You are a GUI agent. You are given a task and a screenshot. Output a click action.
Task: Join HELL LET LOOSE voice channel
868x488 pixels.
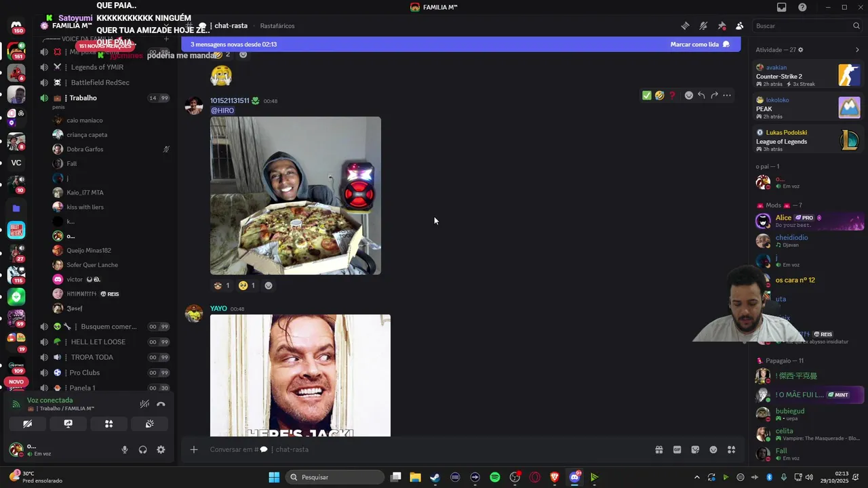point(104,342)
